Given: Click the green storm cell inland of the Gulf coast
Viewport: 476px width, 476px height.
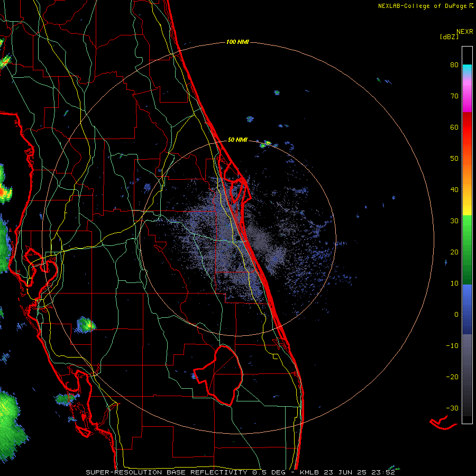Looking at the screenshot, I should (x=85, y=325).
